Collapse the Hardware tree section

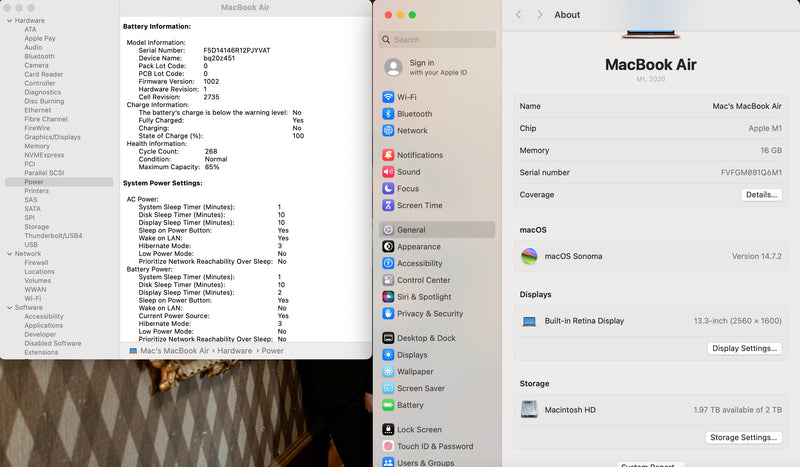(x=9, y=20)
